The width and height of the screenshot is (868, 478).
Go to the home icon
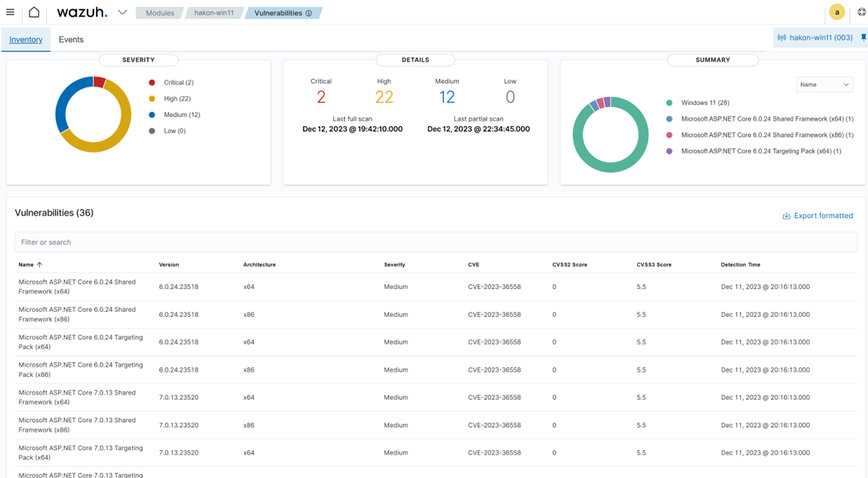pyautogui.click(x=34, y=12)
